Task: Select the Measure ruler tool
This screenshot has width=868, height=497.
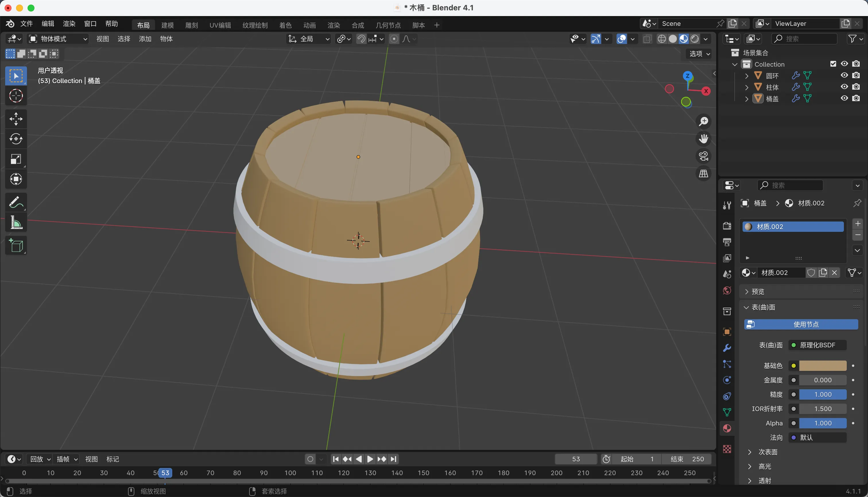Action: [x=16, y=223]
